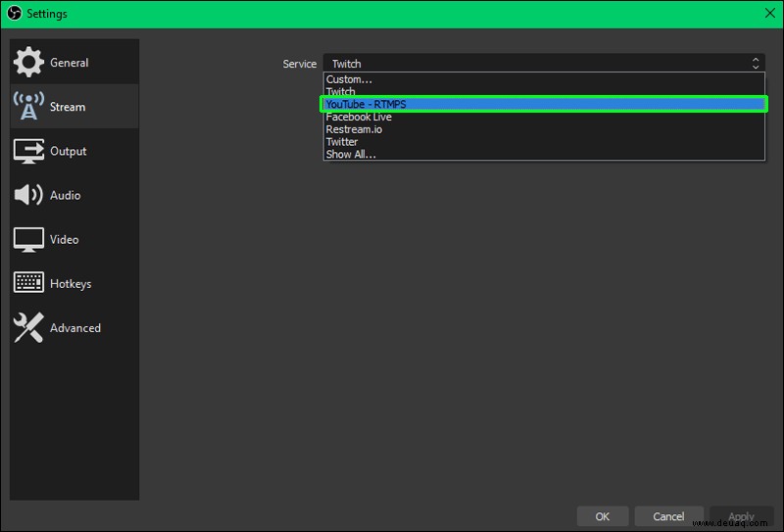
Task: Click the Service dropdown arrows
Action: pyautogui.click(x=756, y=63)
